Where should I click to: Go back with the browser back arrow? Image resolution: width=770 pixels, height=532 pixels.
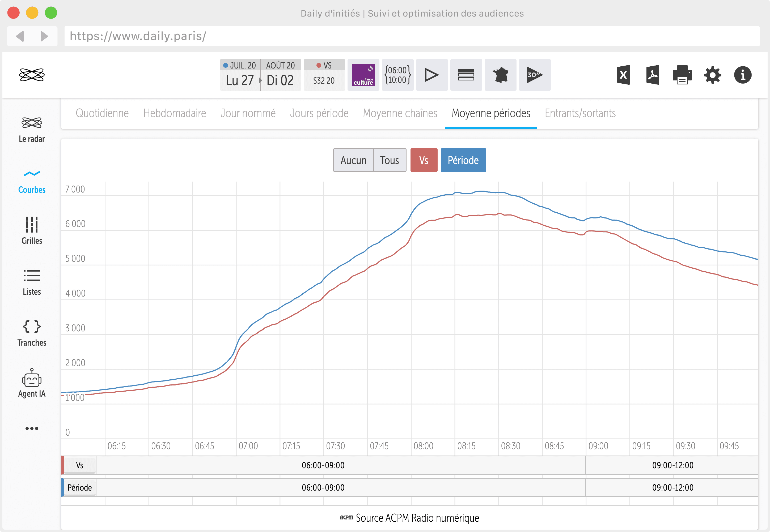point(20,36)
